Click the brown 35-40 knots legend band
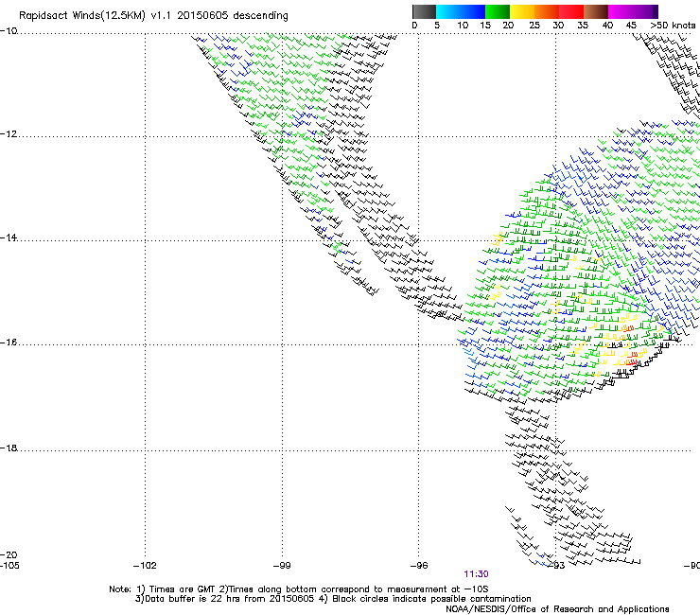 tap(596, 11)
